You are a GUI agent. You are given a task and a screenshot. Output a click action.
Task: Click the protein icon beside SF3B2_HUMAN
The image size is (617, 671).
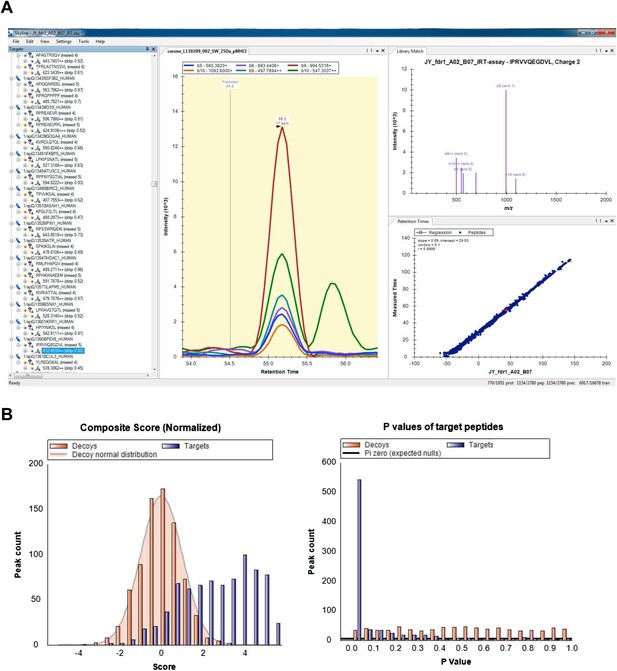pos(18,78)
